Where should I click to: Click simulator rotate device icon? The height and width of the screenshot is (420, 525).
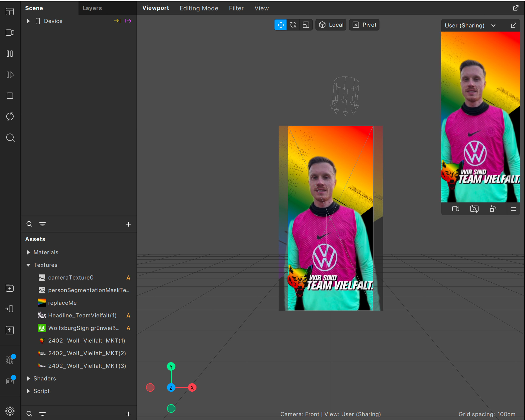tap(493, 209)
